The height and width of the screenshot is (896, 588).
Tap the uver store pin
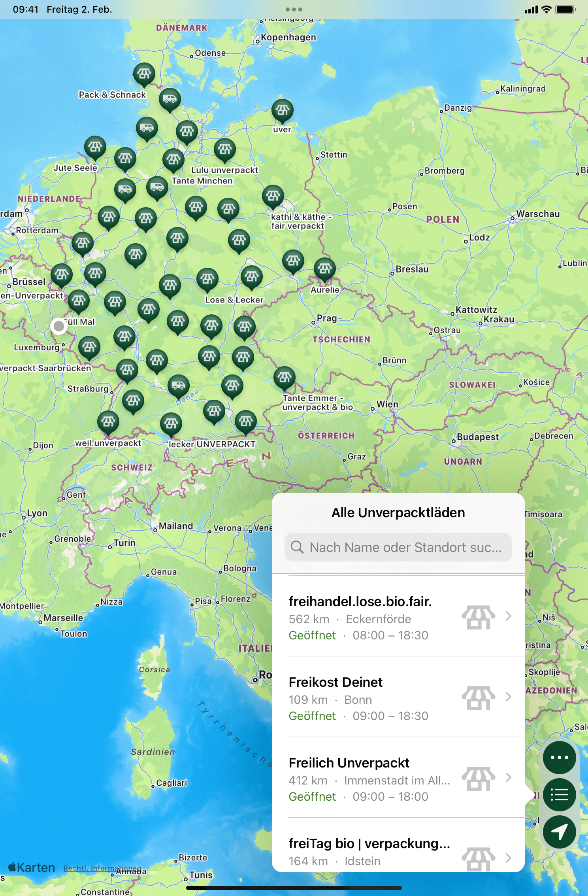pos(282,110)
